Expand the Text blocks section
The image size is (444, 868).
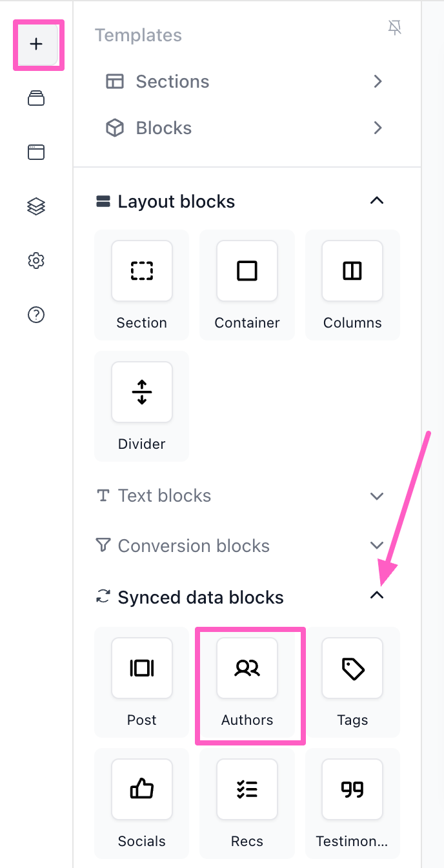click(x=377, y=496)
